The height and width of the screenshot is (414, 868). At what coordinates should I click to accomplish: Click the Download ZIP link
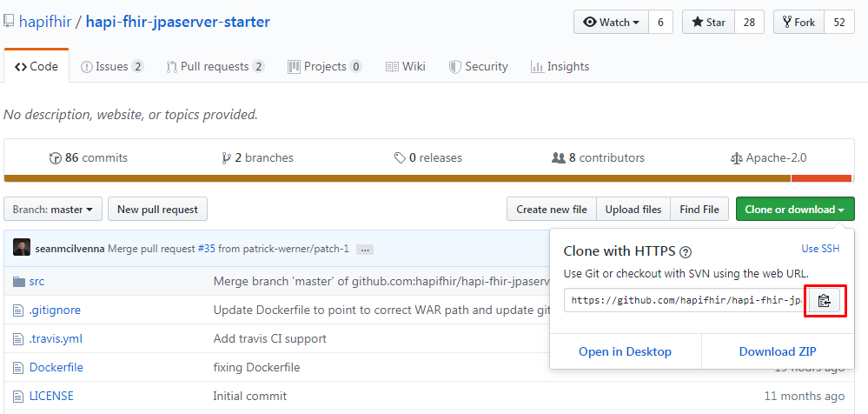pyautogui.click(x=777, y=351)
